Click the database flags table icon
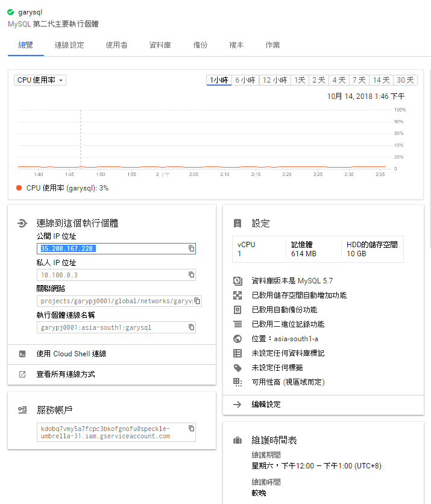Image resolution: width=431 pixels, height=504 pixels. (x=238, y=353)
